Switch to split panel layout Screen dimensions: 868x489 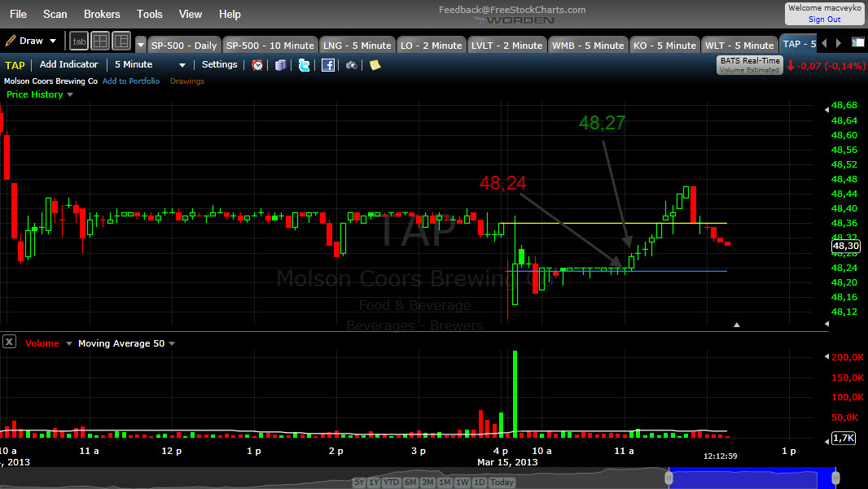pyautogui.click(x=121, y=41)
